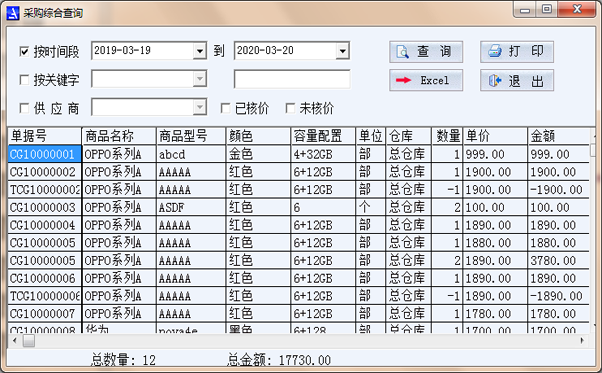Viewport: 602px width, 373px height.
Task: Minimize the 采购综合查询 window
Action: [x=525, y=9]
